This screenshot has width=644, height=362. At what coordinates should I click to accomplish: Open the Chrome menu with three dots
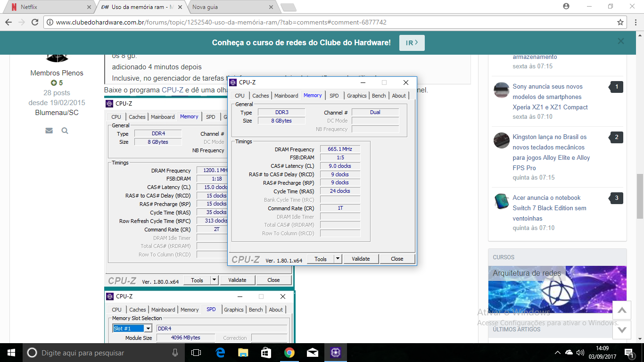click(x=635, y=22)
